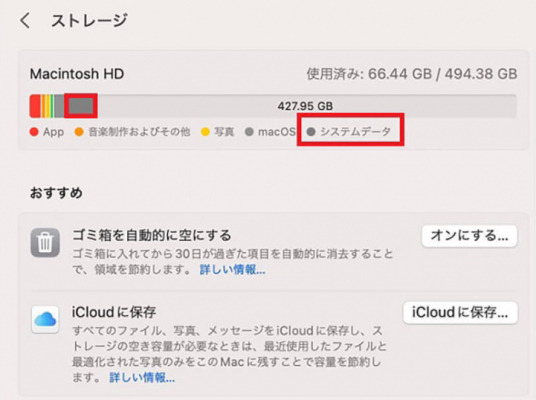Go back using the chevron beside ストレージ
The width and height of the screenshot is (536, 400).
[x=25, y=21]
